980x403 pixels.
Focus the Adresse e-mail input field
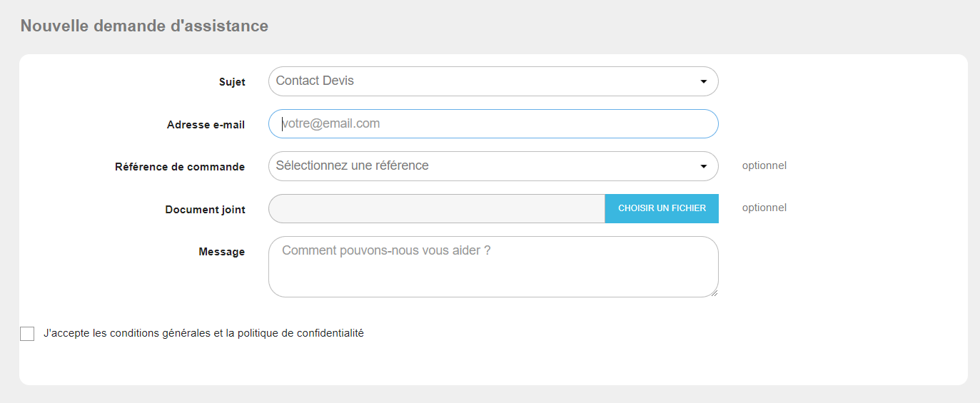(493, 124)
